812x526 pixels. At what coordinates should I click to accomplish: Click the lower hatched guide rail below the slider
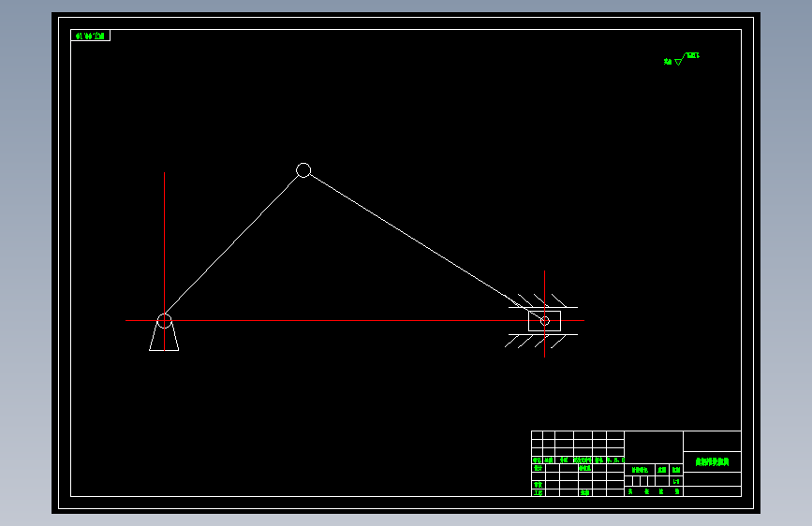(x=541, y=342)
